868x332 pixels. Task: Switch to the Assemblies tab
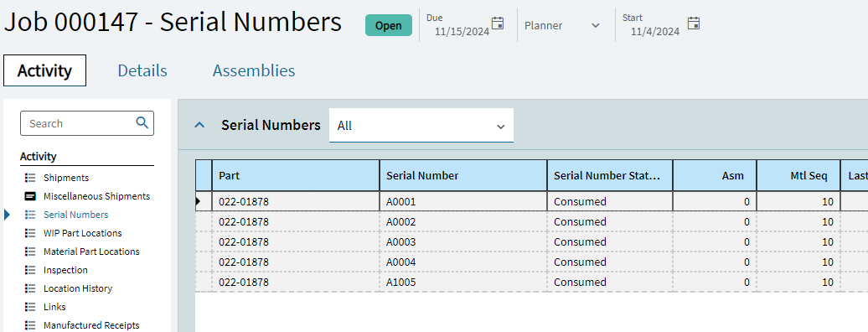pos(254,70)
